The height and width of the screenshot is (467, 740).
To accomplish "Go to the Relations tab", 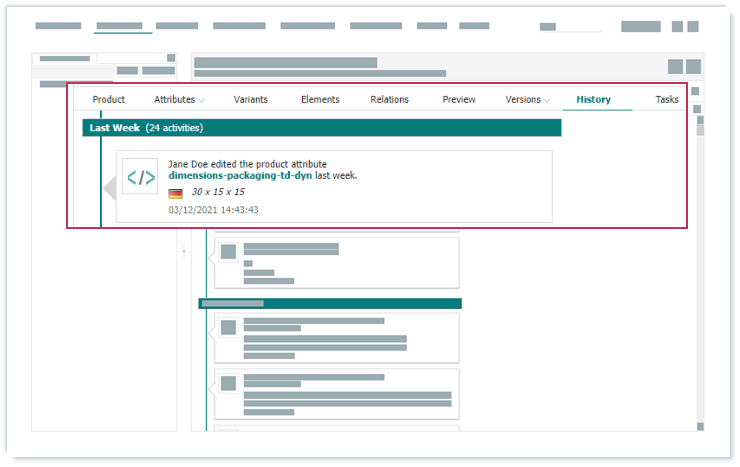I will pos(389,100).
